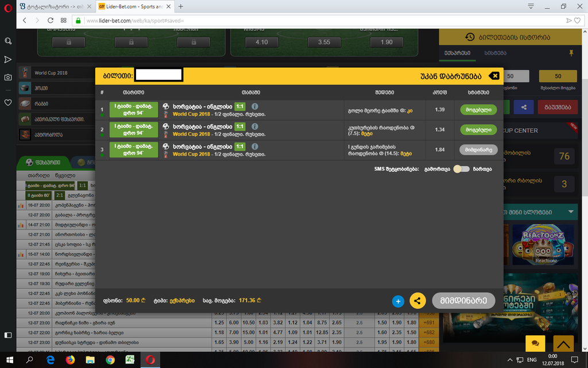The height and width of the screenshot is (368, 588).
Task: Select American football in sports list
Action: [x=56, y=119]
